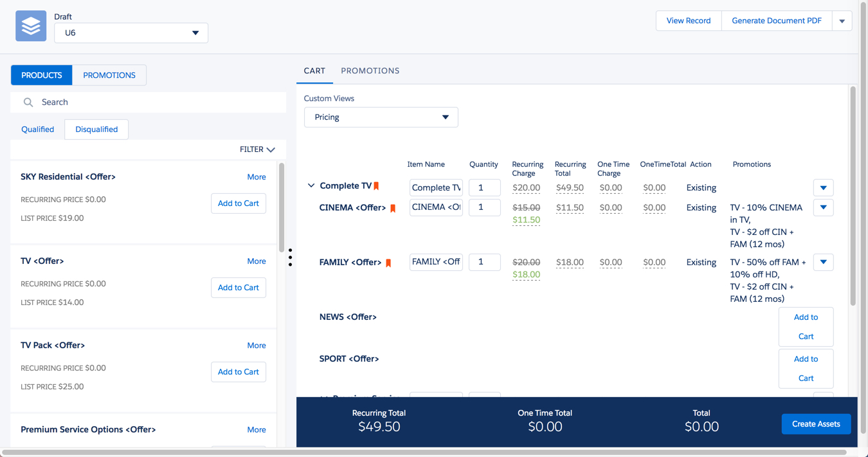Expand the FILTER options
Image resolution: width=868 pixels, height=457 pixels.
point(257,149)
